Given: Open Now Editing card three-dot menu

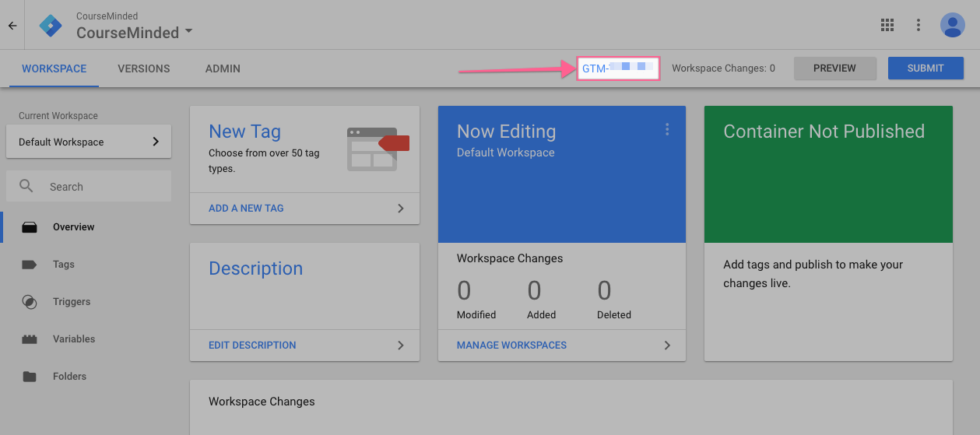Looking at the screenshot, I should (667, 130).
